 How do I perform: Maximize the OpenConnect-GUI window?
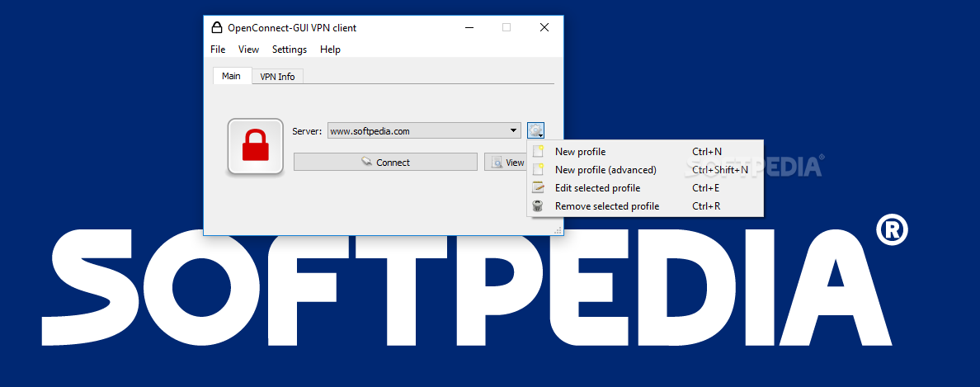click(506, 27)
